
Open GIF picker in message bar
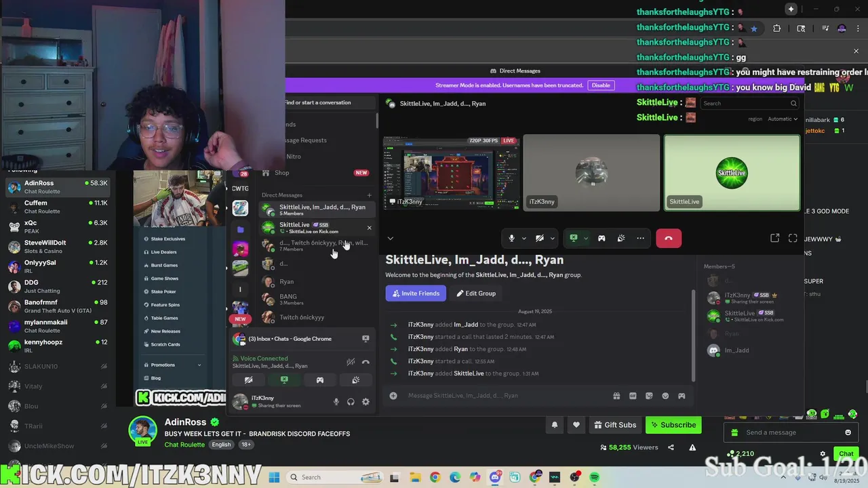coord(633,396)
